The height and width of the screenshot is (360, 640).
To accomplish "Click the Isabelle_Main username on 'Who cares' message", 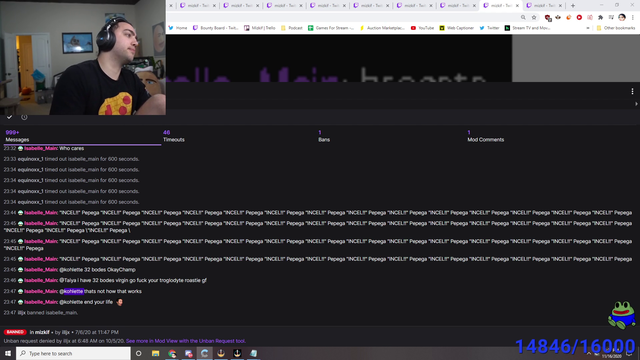I will pyautogui.click(x=40, y=148).
